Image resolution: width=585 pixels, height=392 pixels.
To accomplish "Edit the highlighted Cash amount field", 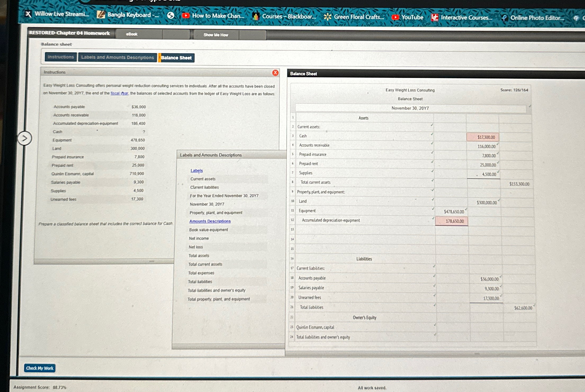I will [x=483, y=137].
